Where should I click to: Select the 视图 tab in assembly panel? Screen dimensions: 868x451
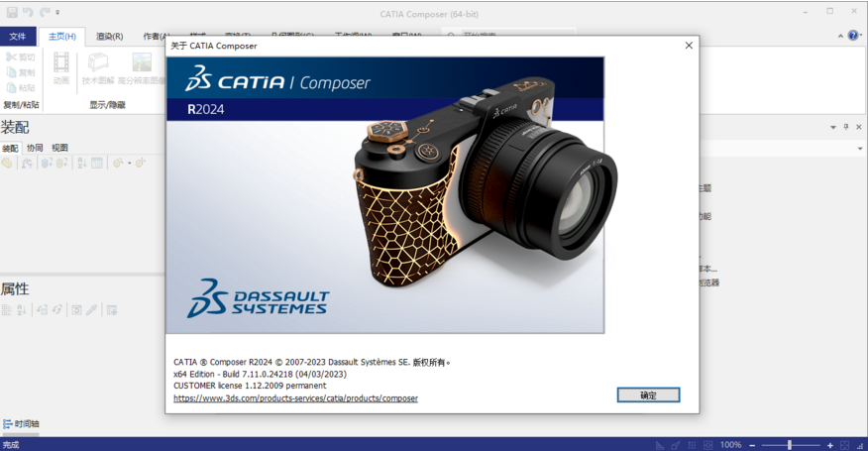click(x=59, y=148)
